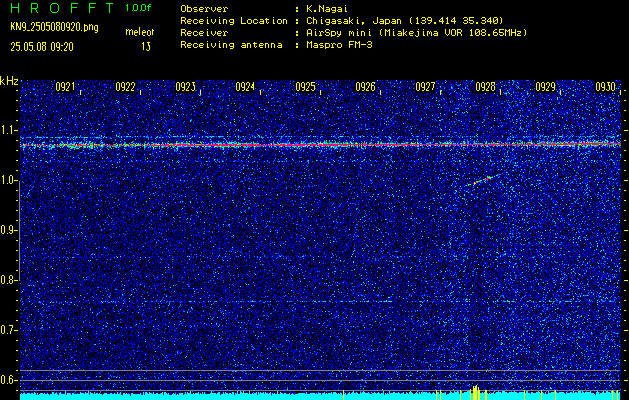Screen dimensions: 629x400
Task: Click the 0.9 frequency axis label
Action: [x=8, y=230]
